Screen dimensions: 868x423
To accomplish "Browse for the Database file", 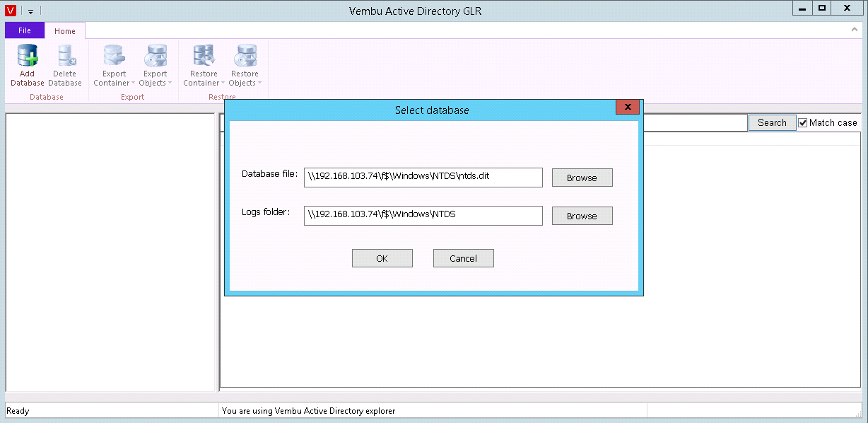I will 582,178.
